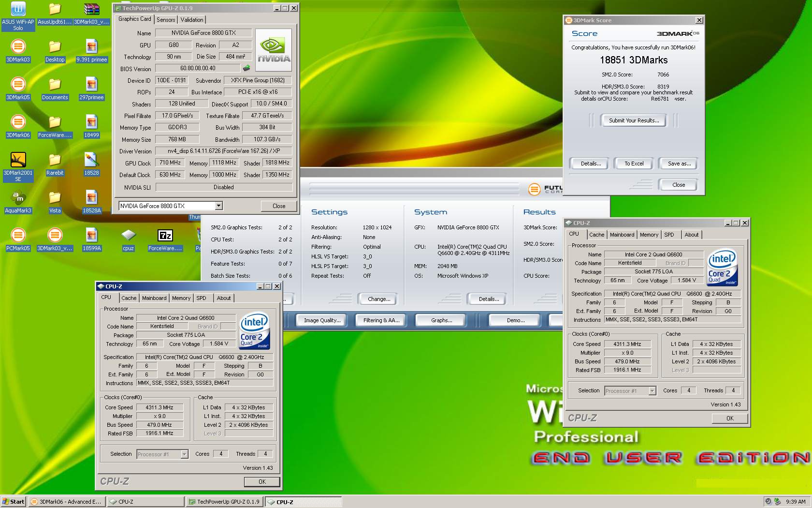Open Filtering & AA options in 3DMark06
Image resolution: width=812 pixels, height=508 pixels.
381,320
